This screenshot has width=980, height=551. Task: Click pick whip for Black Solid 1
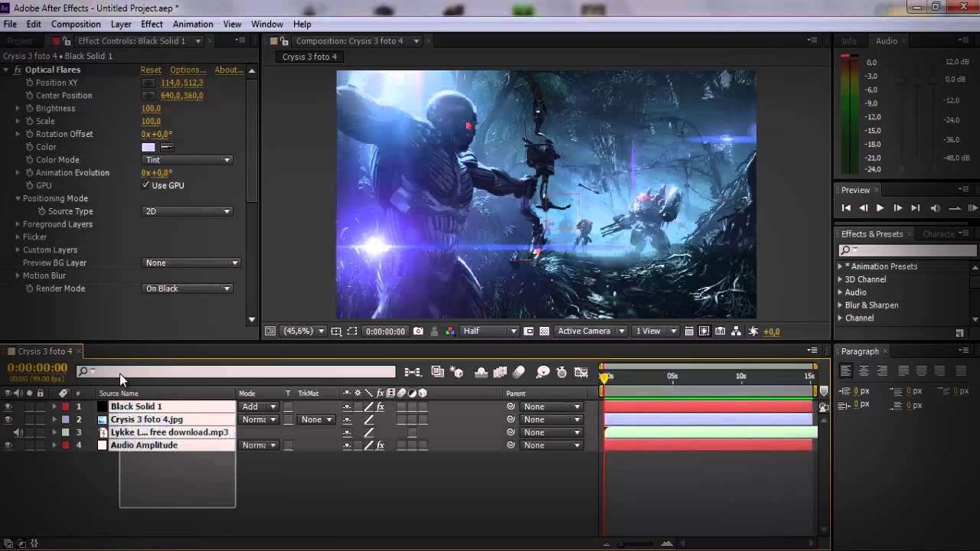[x=511, y=406]
